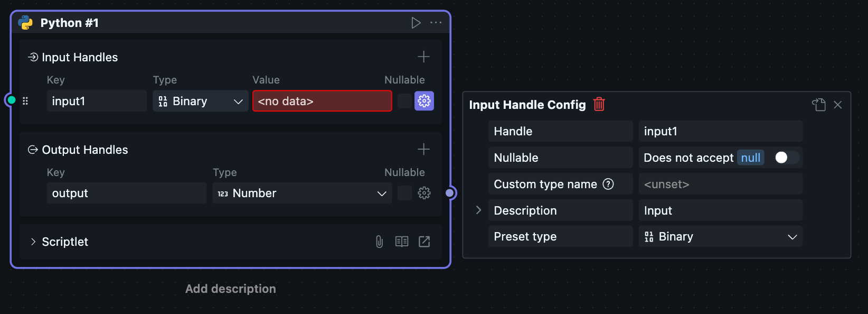Open output handle settings gear
Viewport: 868px width, 314px height.
point(424,193)
